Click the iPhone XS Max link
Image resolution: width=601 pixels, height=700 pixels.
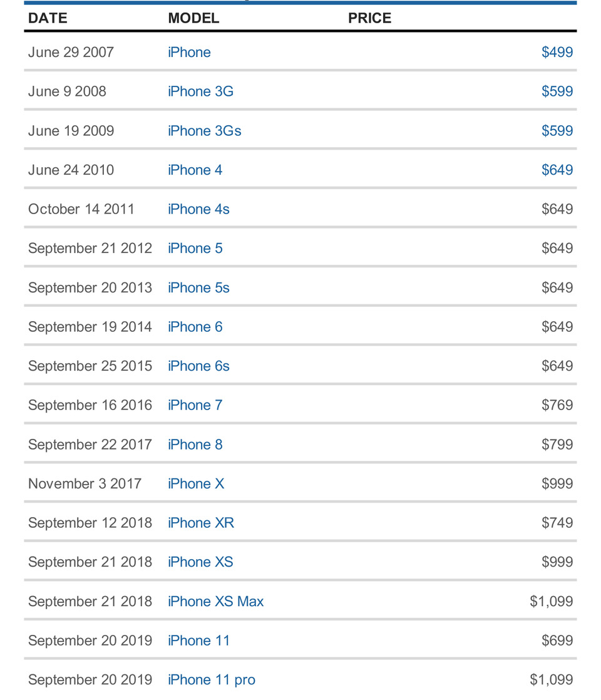(215, 602)
